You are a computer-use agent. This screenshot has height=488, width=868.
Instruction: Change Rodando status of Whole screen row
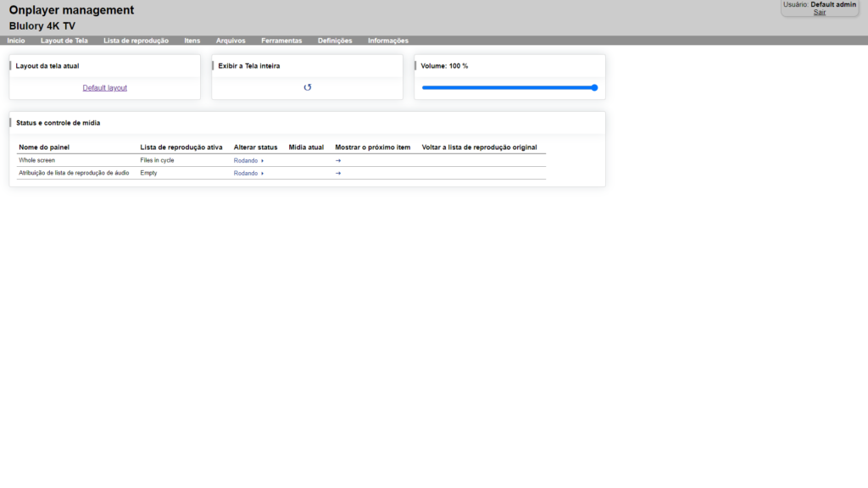248,160
